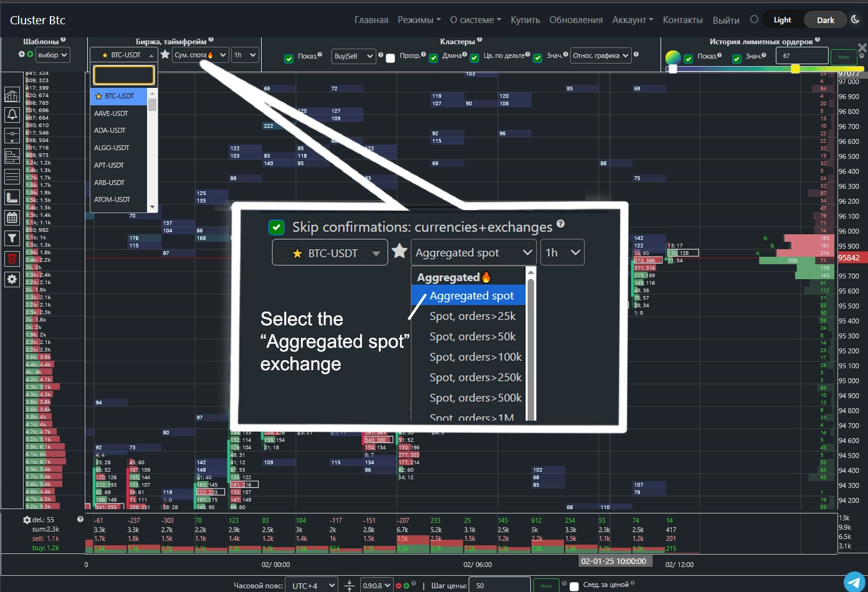Open the calendar tool in left sidebar
Screen dimensions: 868x592
click(x=12, y=217)
